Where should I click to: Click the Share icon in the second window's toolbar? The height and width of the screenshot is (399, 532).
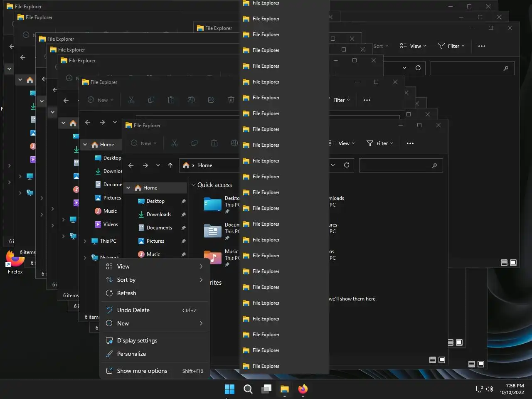[211, 100]
